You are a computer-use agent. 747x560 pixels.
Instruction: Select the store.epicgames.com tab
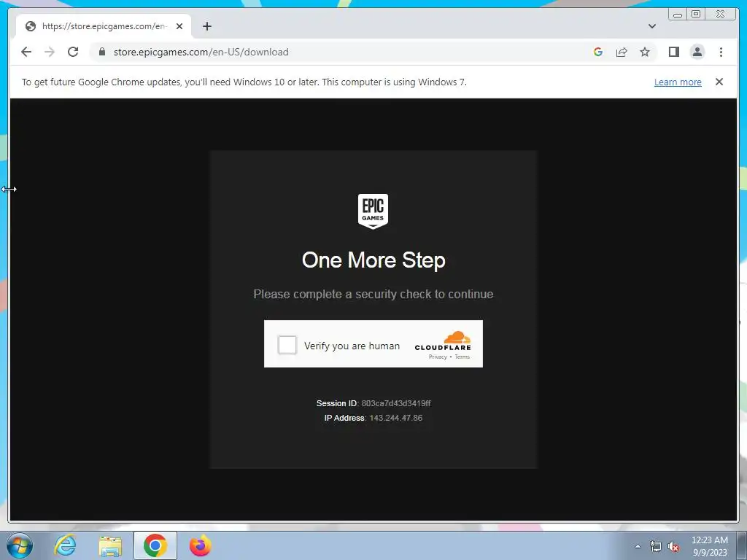click(104, 26)
